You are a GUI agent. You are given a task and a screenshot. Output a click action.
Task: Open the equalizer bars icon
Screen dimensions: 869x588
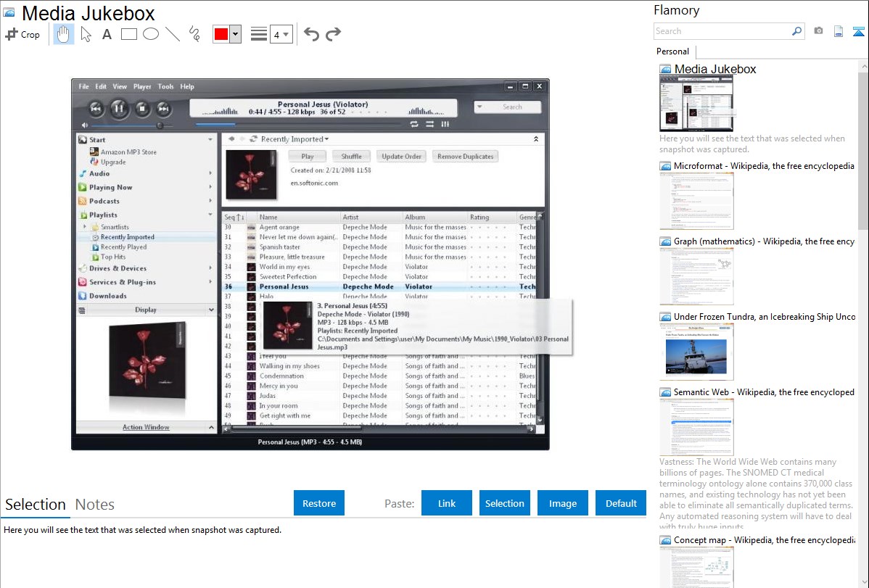445,124
